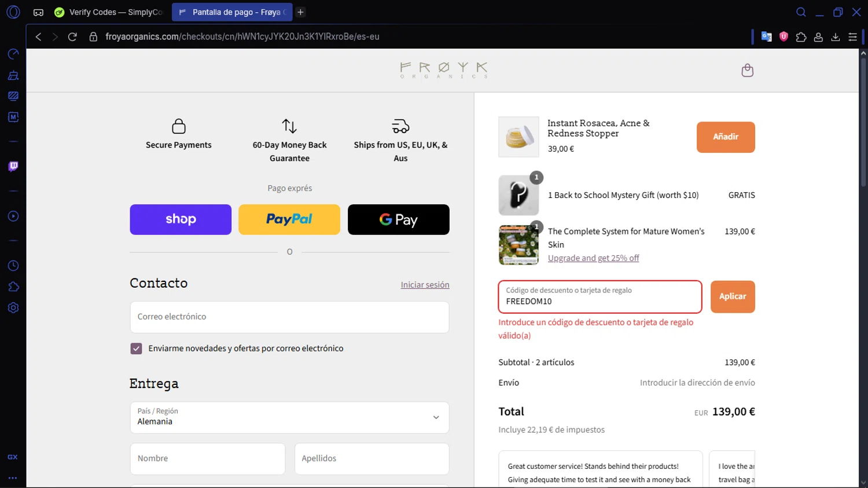Click Iniciar sesión link
The image size is (868, 488).
click(x=425, y=285)
